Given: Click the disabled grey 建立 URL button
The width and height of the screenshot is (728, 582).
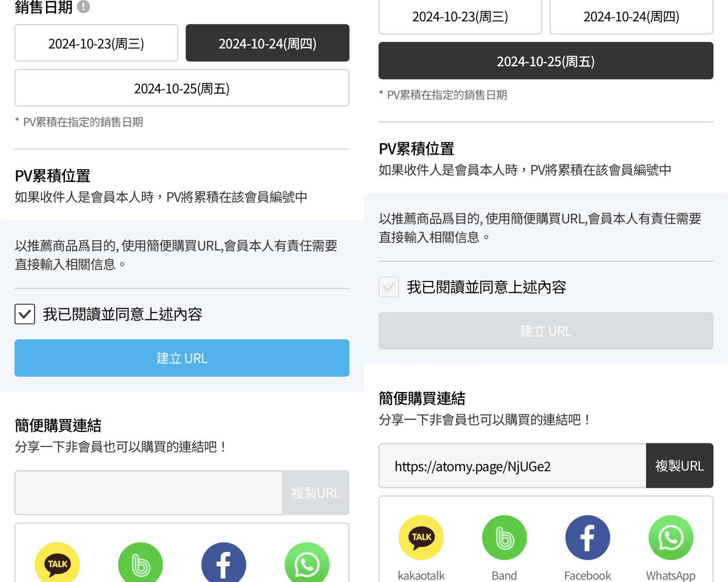Looking at the screenshot, I should [546, 331].
